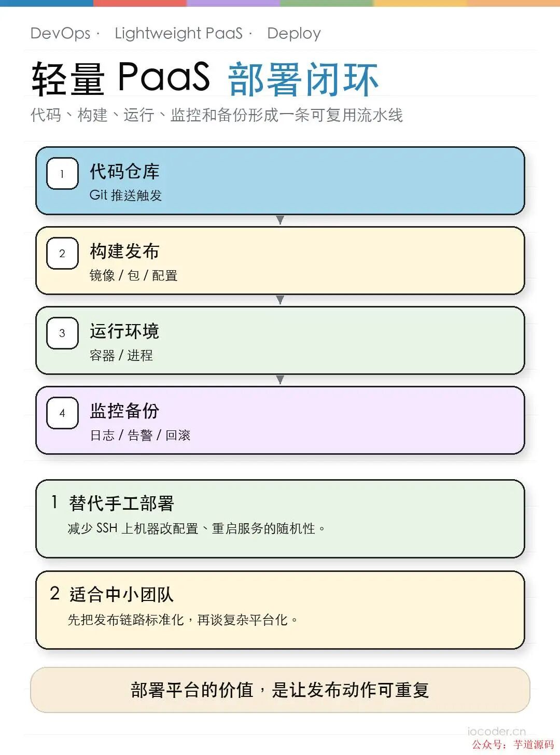Click the 日志 / 告警 / 回滚 subtitle
This screenshot has width=560, height=755.
click(x=140, y=435)
